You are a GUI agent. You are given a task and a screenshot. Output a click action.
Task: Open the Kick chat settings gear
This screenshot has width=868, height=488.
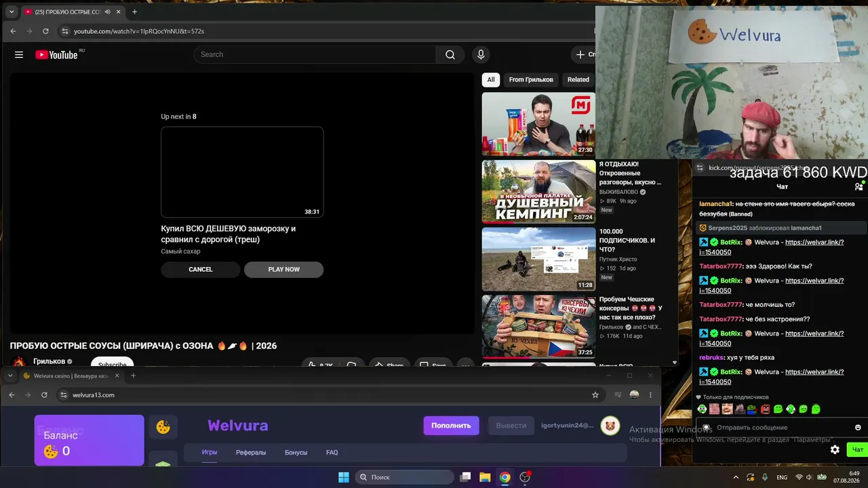(x=835, y=449)
